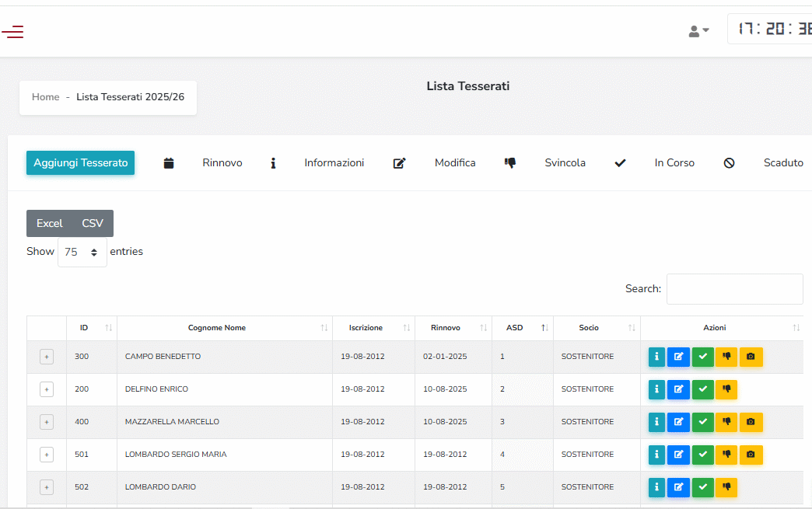Expand row details for CAMPO BENEDETTO
Screen dimensions: 812x509
(47, 357)
